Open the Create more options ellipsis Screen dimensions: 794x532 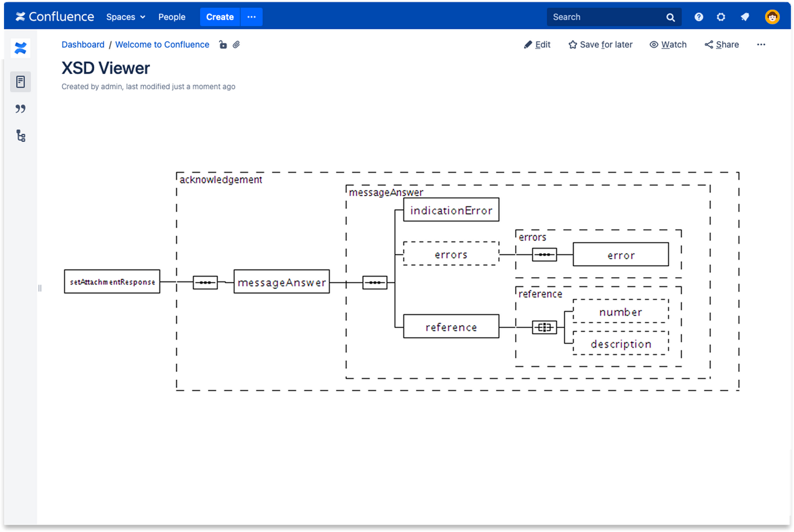coord(251,17)
